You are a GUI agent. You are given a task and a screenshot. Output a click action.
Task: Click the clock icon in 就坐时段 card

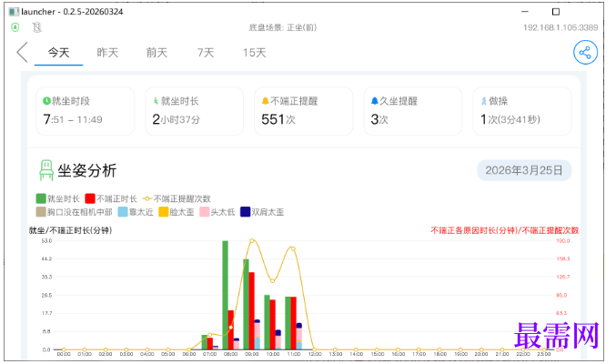click(46, 101)
